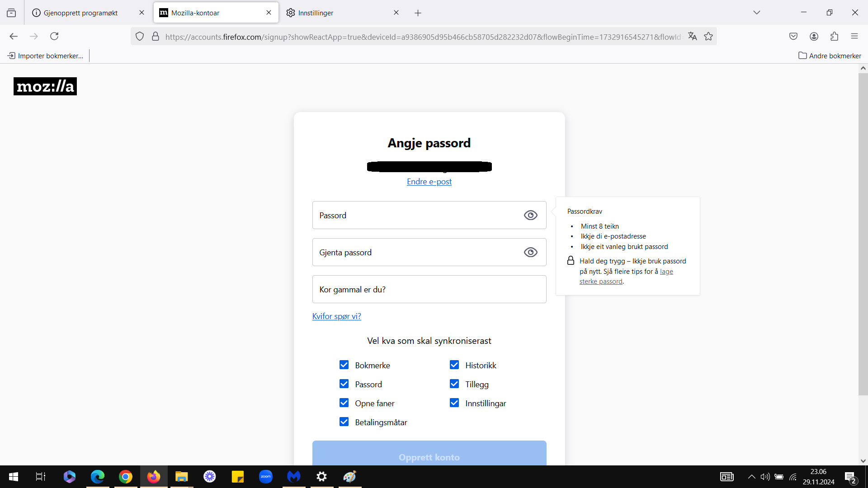Expand the list all tabs chevron
The image size is (868, 488).
pyautogui.click(x=757, y=13)
